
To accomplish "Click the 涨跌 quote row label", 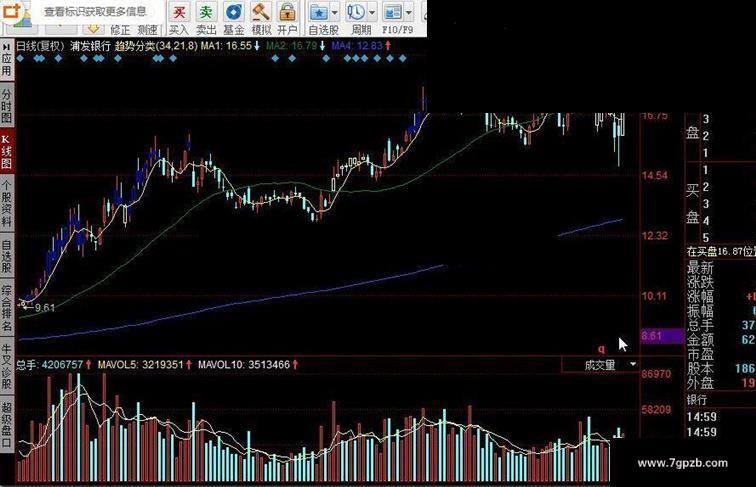I will pyautogui.click(x=700, y=282).
